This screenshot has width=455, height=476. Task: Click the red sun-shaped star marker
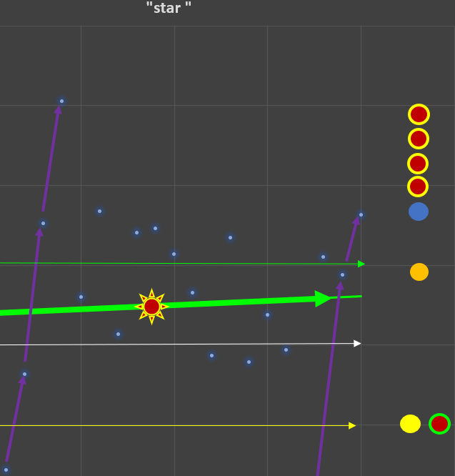click(x=151, y=307)
